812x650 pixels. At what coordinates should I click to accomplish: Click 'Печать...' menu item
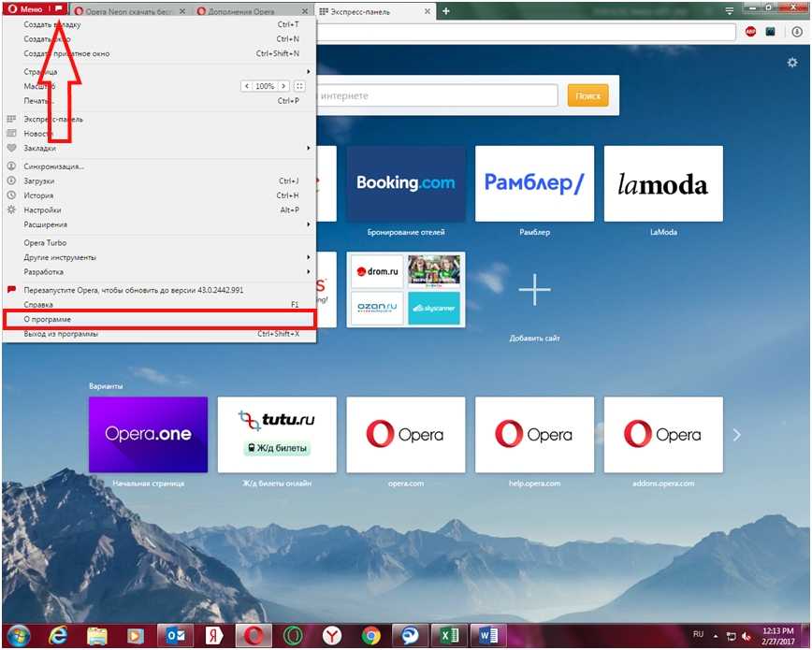pos(159,101)
